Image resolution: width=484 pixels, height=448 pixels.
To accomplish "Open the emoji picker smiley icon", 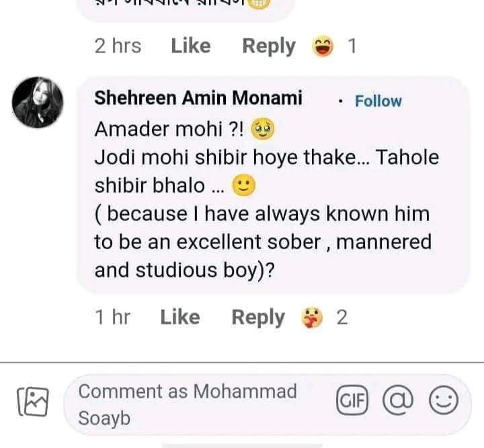I will click(x=444, y=402).
